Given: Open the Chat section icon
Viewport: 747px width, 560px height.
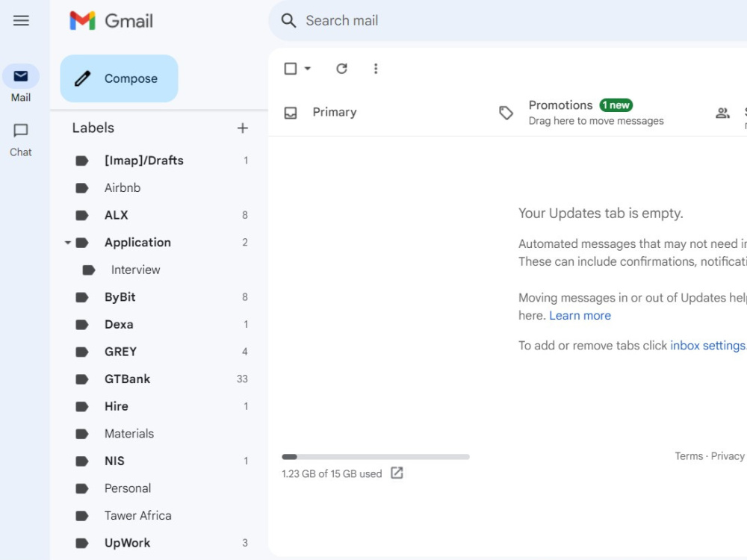Looking at the screenshot, I should [20, 131].
